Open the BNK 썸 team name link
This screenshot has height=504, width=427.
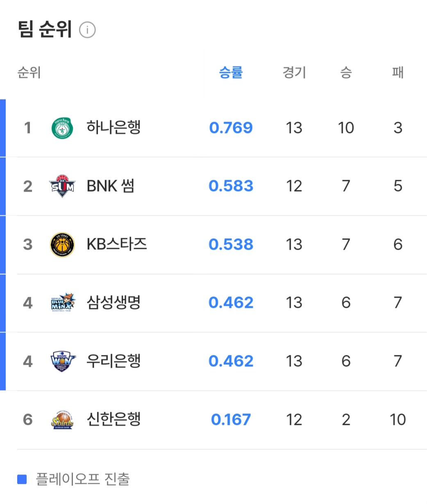tap(110, 186)
